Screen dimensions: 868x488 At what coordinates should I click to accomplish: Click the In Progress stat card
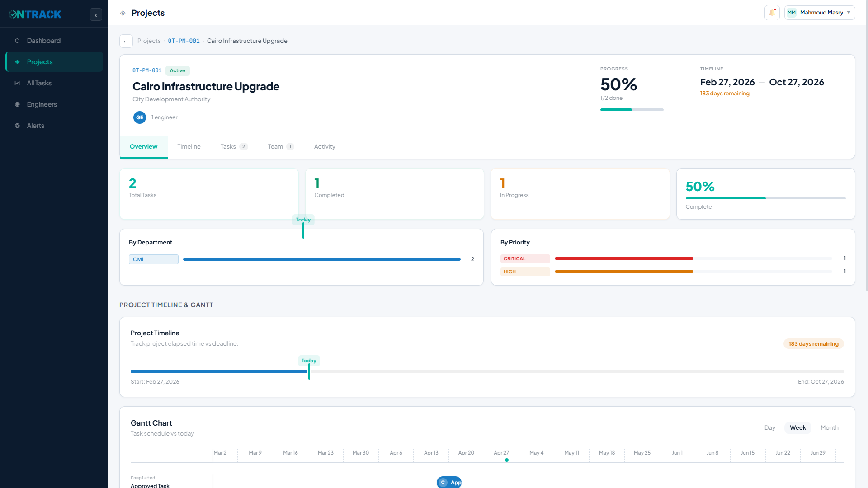click(580, 194)
